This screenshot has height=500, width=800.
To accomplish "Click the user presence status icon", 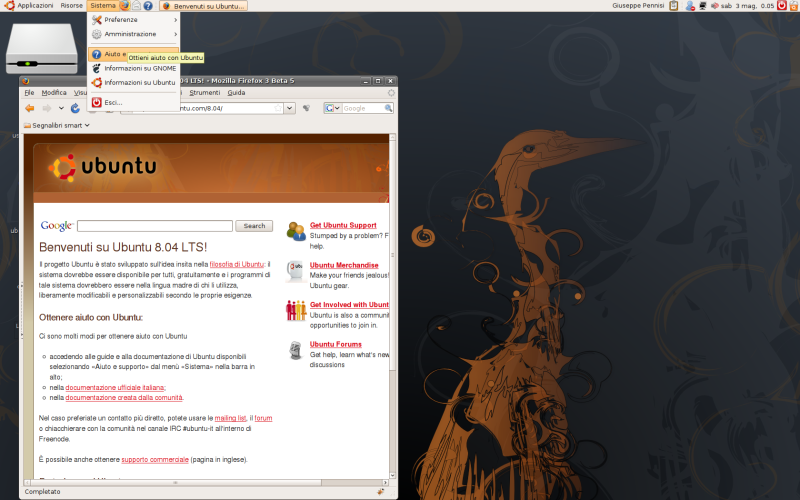I will tap(690, 6).
